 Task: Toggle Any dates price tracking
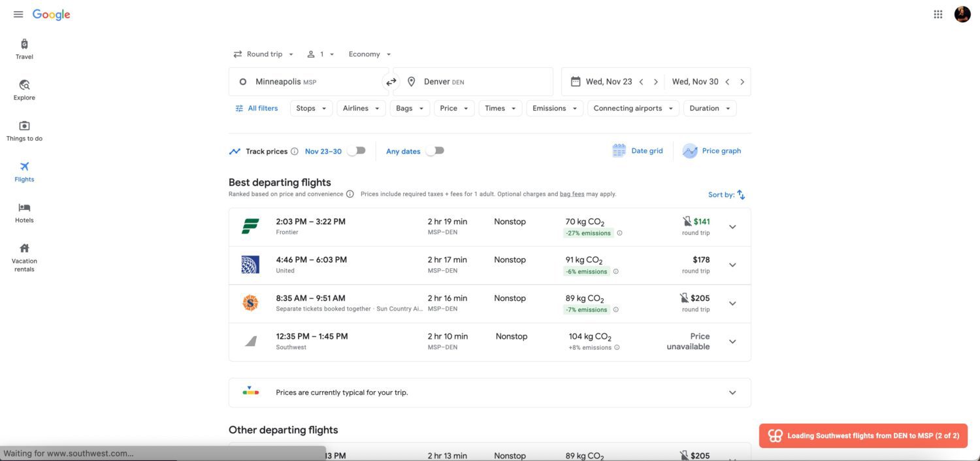click(x=434, y=151)
